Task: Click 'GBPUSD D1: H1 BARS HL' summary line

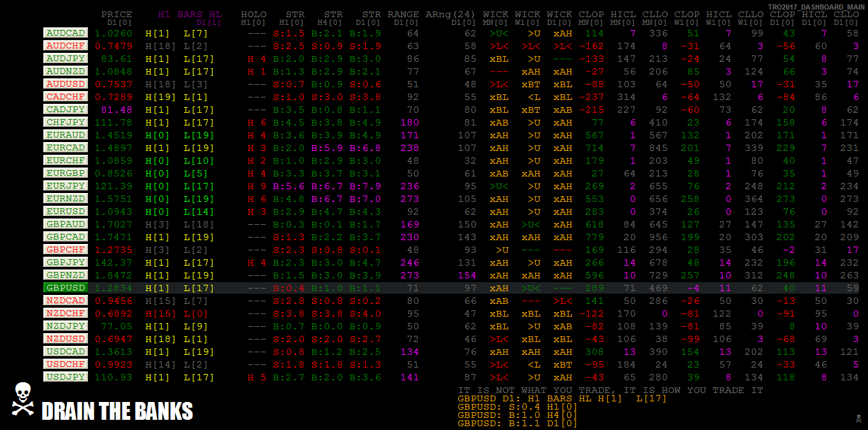Action: (x=563, y=398)
